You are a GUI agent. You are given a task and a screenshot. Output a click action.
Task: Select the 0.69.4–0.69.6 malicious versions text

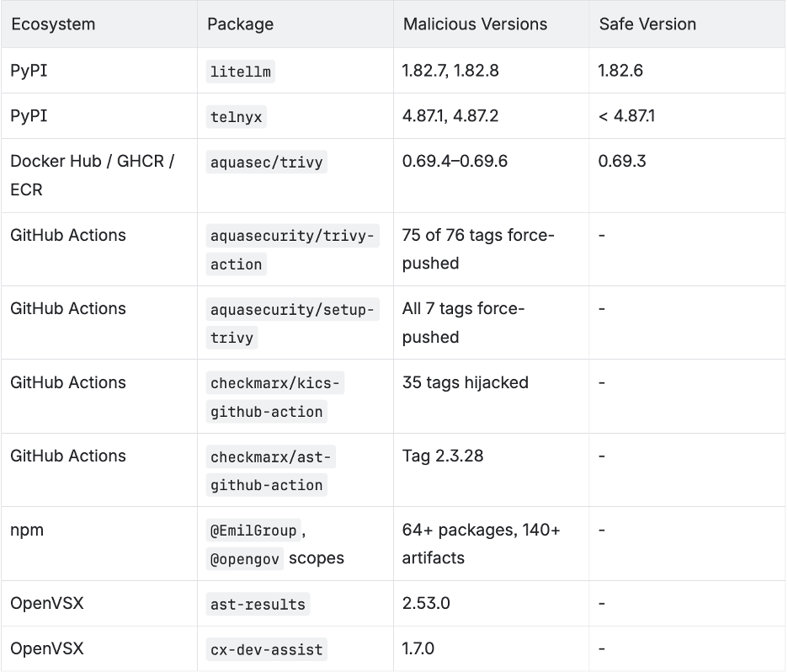point(455,161)
